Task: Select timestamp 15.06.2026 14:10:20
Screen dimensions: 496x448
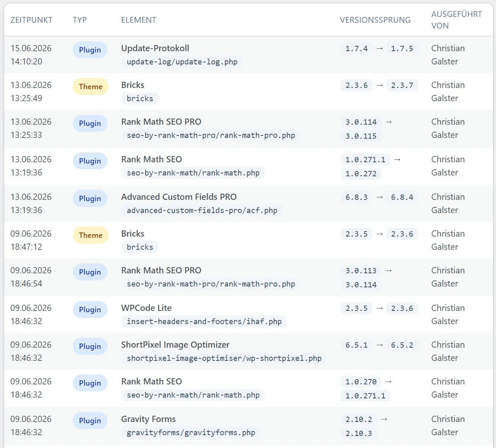Action: 31,55
